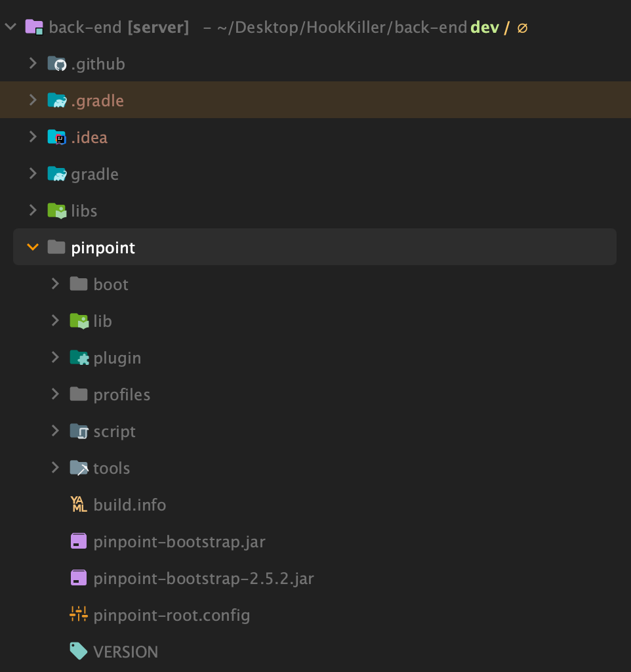Click the libs library folder icon

[x=56, y=211]
